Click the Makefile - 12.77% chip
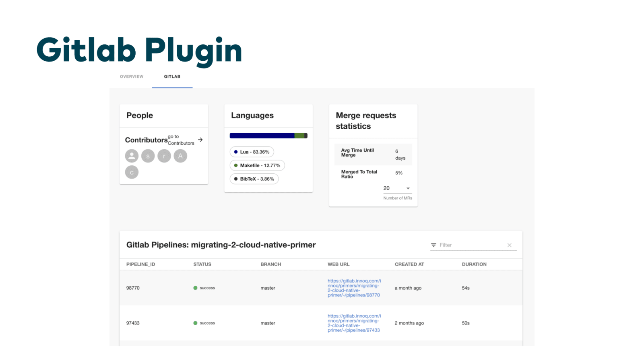This screenshot has height=362, width=644. (x=257, y=165)
